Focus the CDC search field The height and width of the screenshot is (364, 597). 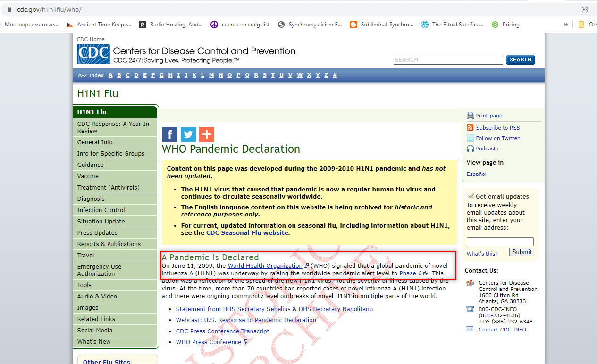tap(448, 60)
